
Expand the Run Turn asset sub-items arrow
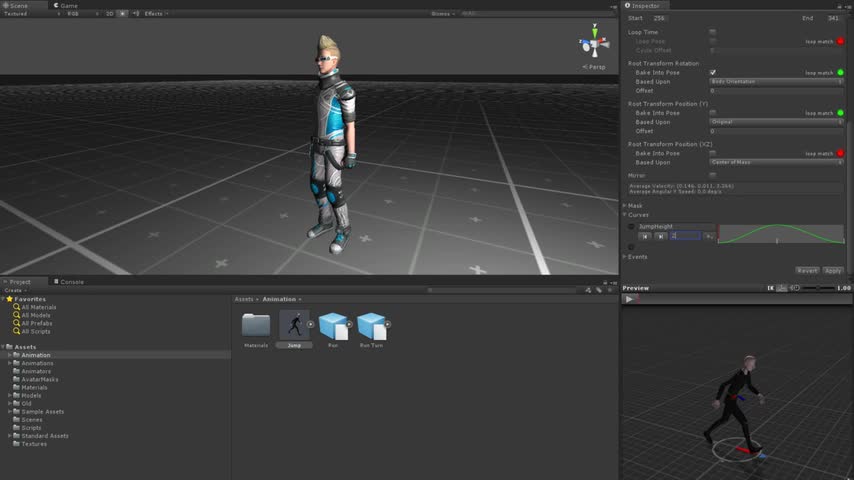point(388,324)
